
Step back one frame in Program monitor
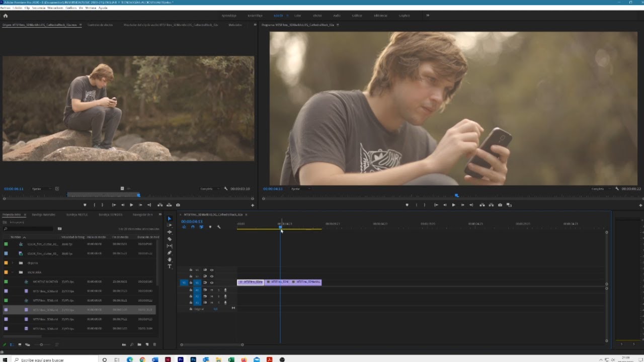coord(445,205)
